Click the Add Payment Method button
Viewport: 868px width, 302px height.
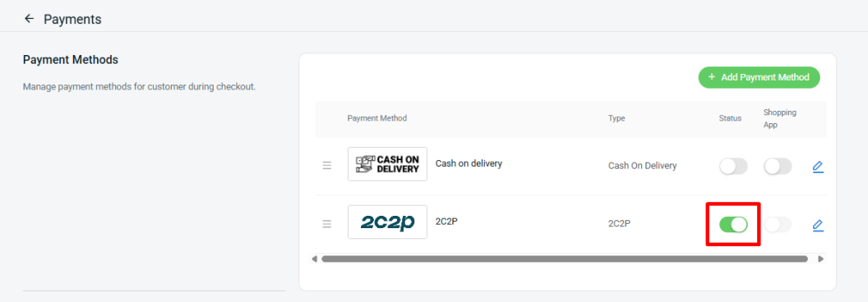[759, 77]
